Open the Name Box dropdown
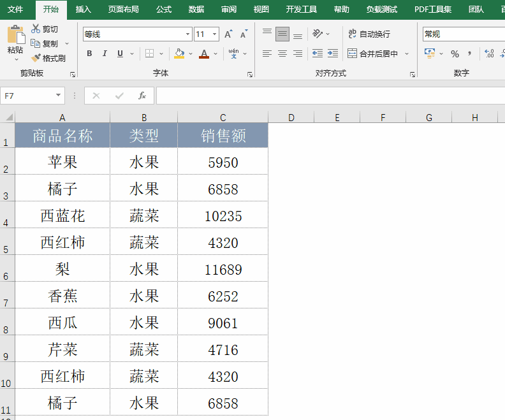The image size is (505, 420). click(x=58, y=95)
